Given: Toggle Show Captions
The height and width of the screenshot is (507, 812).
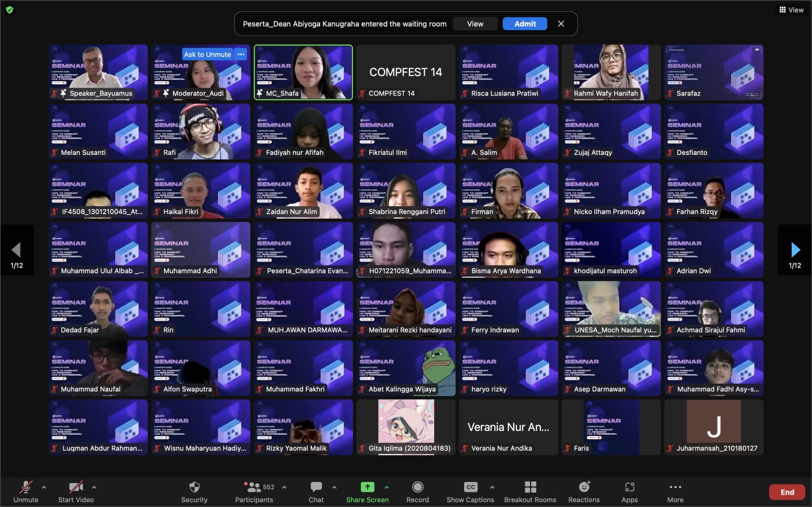Looking at the screenshot, I should point(470,491).
